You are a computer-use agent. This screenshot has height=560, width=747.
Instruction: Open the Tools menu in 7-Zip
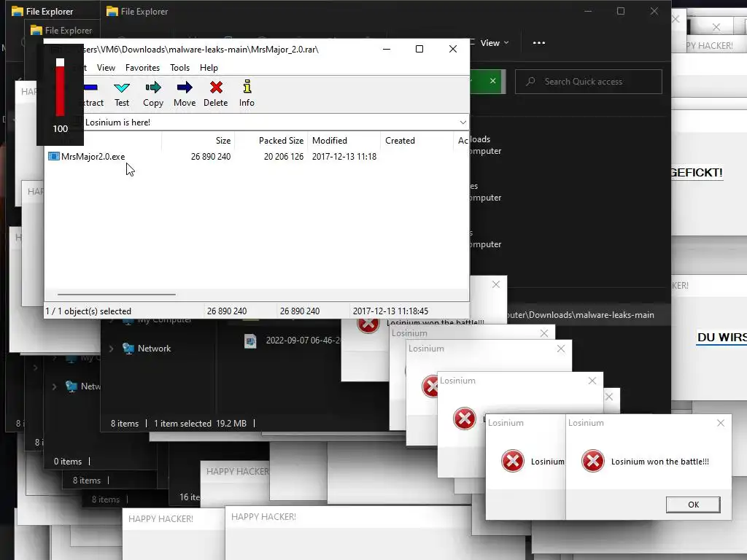179,68
